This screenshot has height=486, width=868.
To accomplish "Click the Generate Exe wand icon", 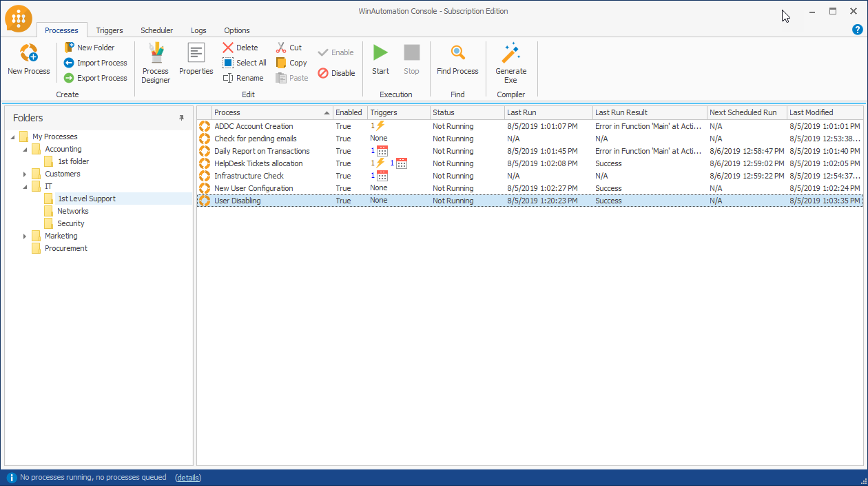I will point(510,54).
